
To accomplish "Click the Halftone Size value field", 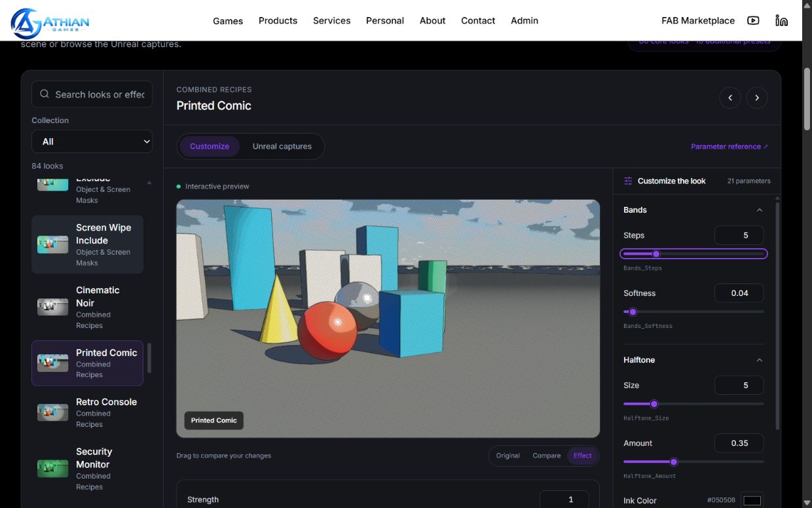I will 739,386.
